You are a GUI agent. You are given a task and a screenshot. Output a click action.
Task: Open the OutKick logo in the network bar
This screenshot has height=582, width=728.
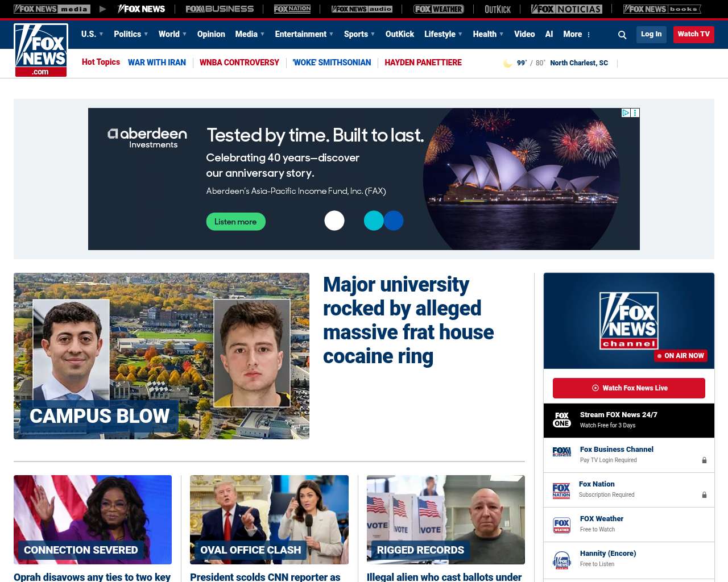coord(498,9)
